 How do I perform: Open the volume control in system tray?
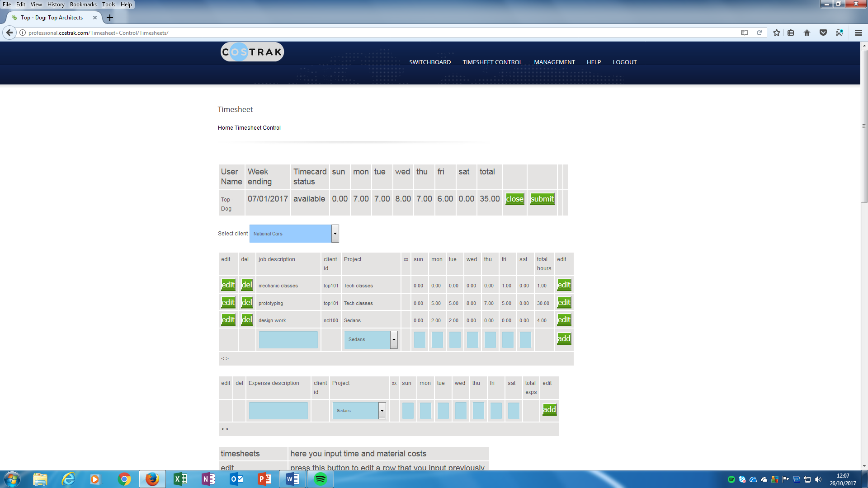[818, 479]
